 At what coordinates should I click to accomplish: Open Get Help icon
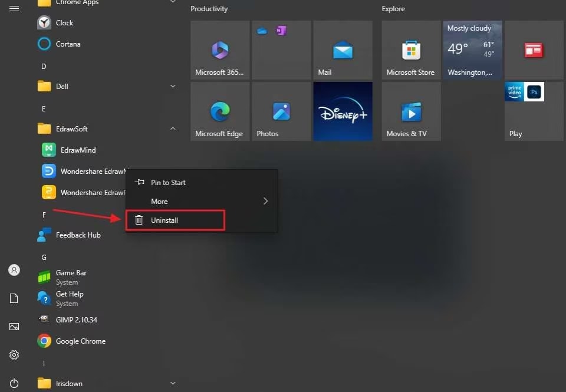click(44, 298)
